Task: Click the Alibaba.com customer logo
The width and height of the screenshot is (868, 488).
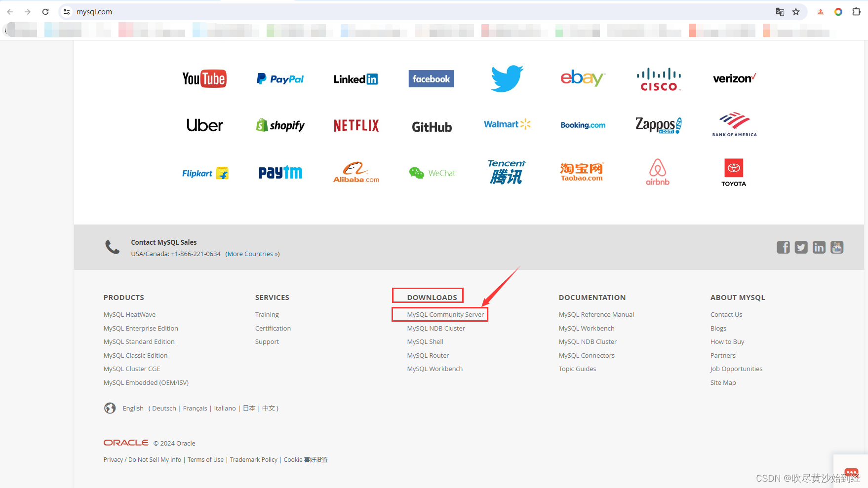Action: tap(356, 172)
